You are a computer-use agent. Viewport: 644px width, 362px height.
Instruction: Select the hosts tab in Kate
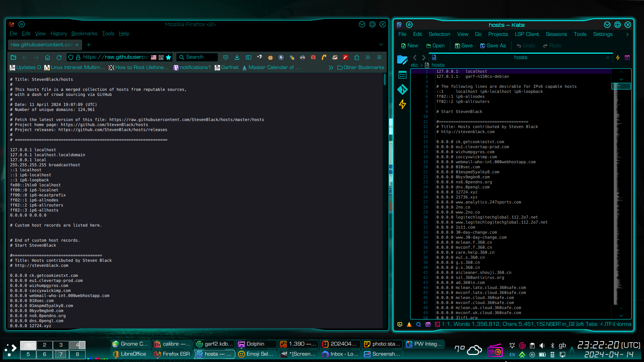[521, 57]
